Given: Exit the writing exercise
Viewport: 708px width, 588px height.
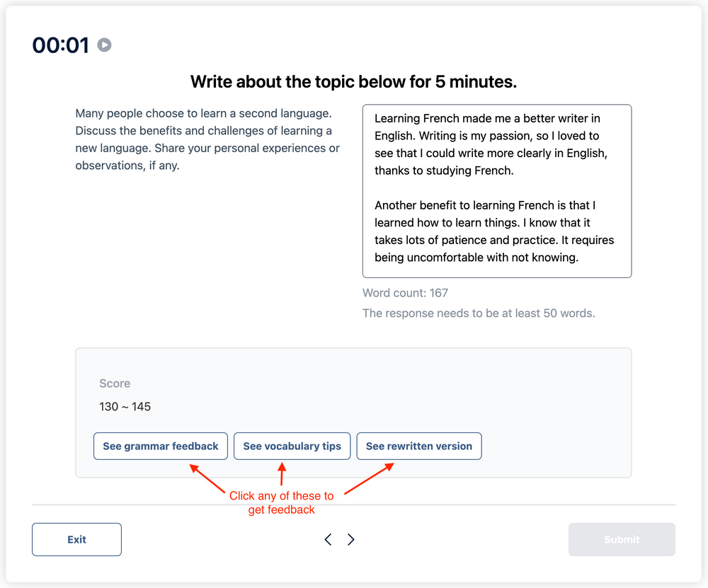Looking at the screenshot, I should [76, 539].
